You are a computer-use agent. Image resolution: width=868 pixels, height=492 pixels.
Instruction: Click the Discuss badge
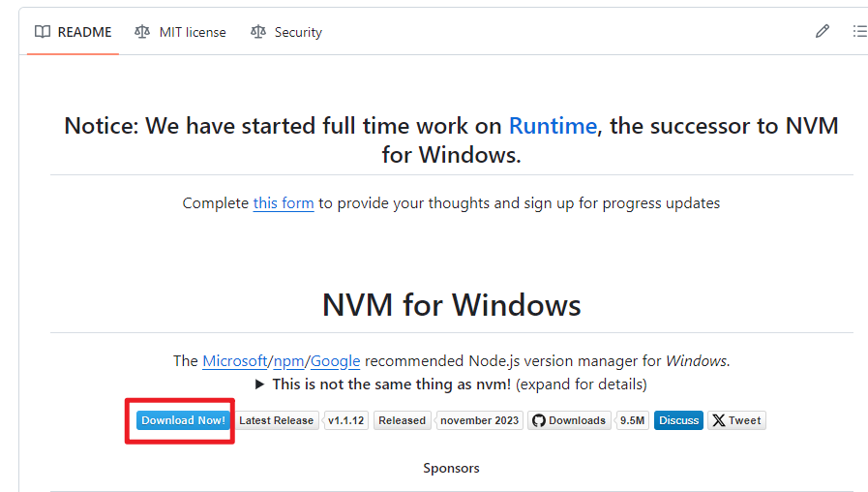click(x=678, y=420)
